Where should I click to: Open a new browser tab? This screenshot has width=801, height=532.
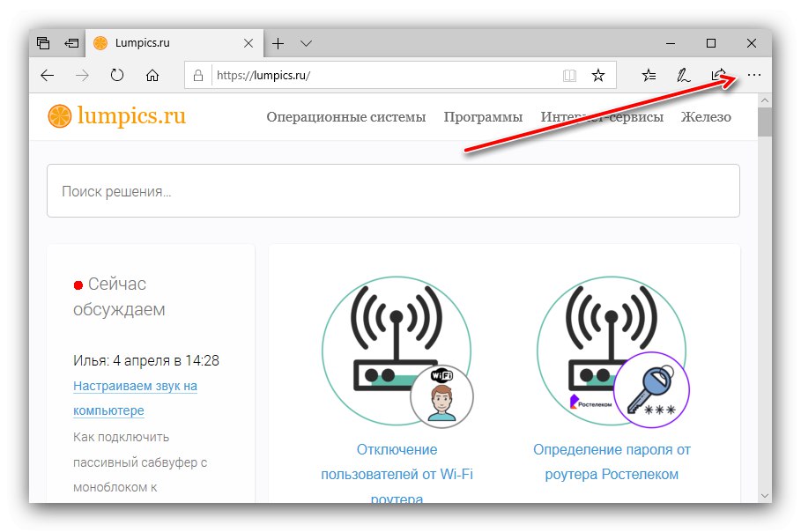click(x=278, y=42)
